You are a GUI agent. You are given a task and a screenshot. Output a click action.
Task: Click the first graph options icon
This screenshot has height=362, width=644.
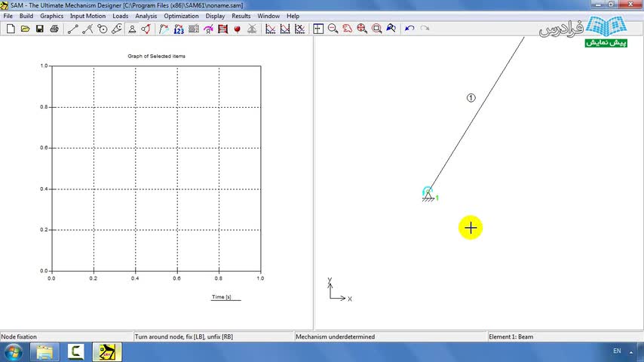[270, 29]
